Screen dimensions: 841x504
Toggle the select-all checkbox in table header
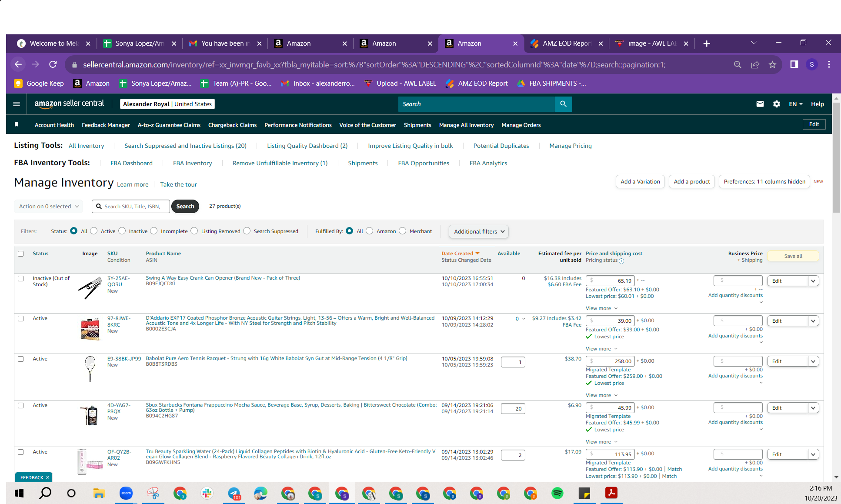[x=20, y=254]
